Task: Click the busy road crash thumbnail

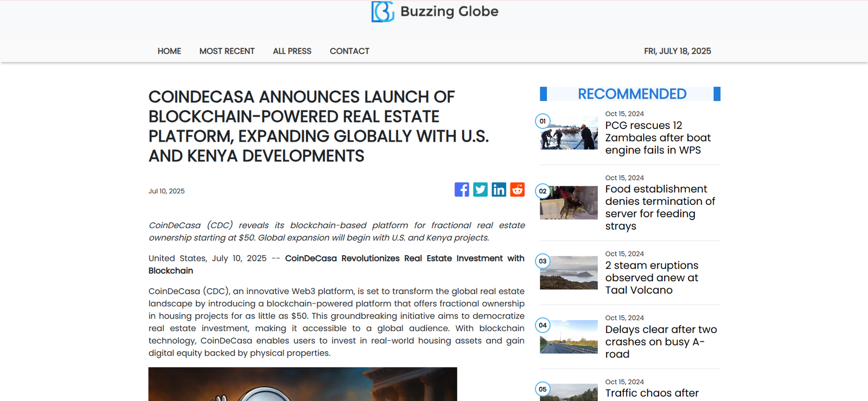Action: point(569,337)
